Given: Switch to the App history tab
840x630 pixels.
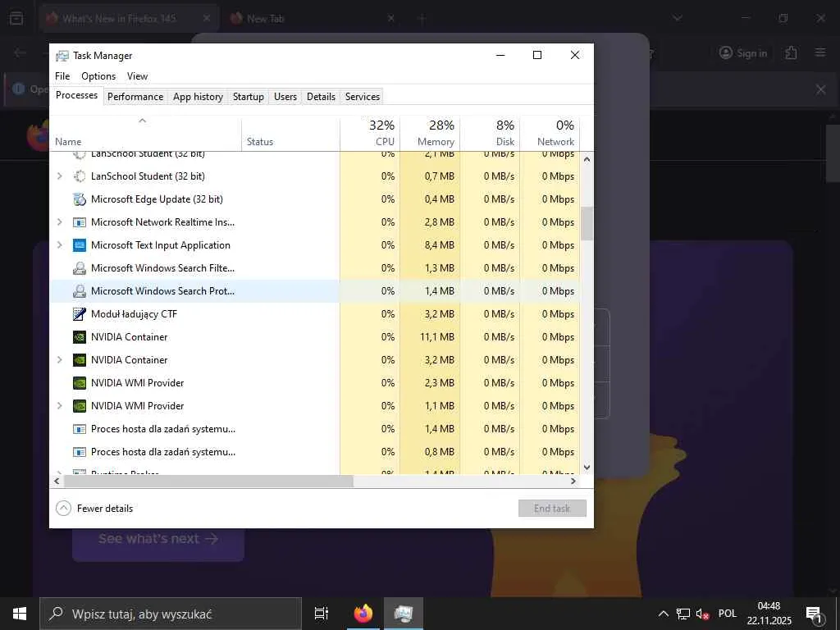Looking at the screenshot, I should tap(198, 97).
